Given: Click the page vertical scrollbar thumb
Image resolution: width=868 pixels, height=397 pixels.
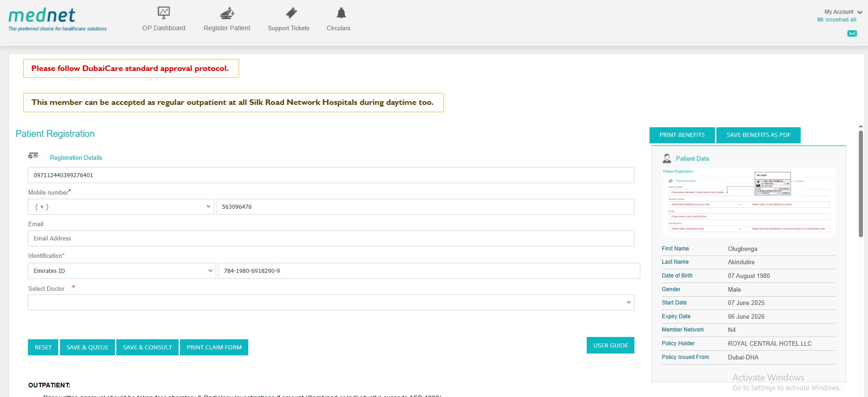Looking at the screenshot, I should pyautogui.click(x=861, y=183).
